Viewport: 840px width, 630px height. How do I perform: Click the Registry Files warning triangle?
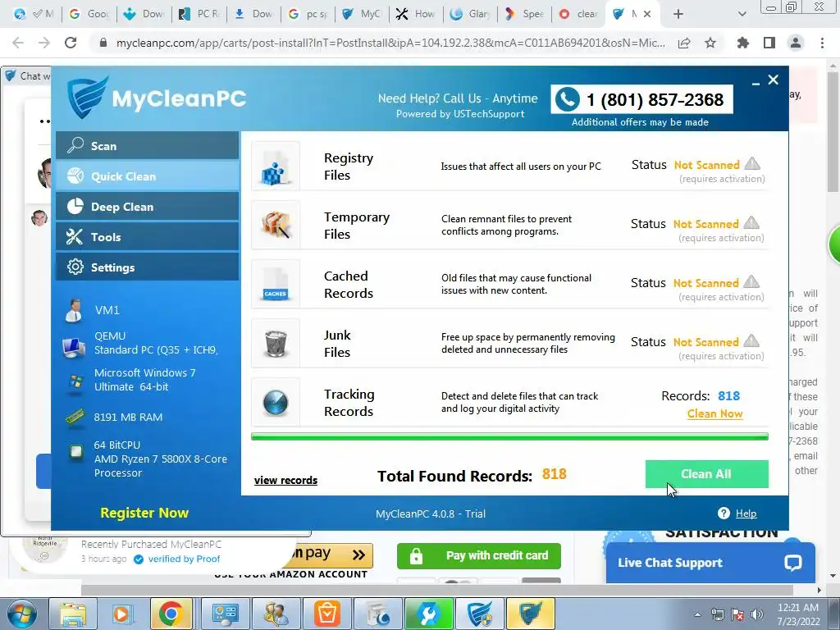pyautogui.click(x=753, y=163)
